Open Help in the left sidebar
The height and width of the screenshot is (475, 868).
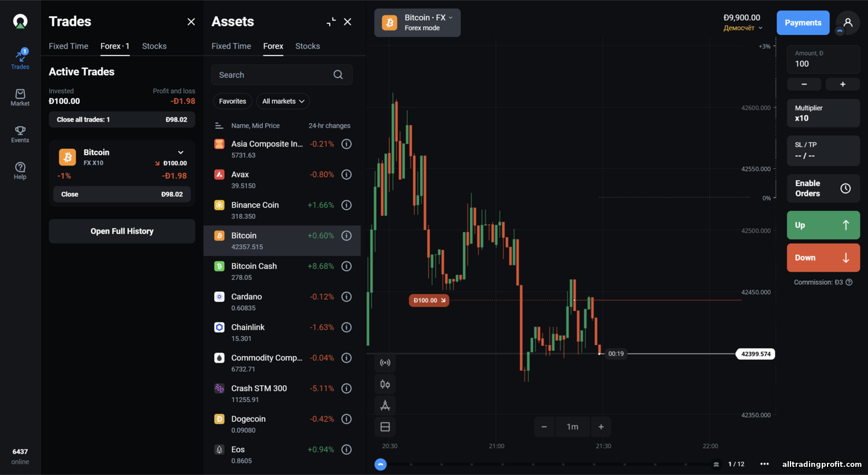(x=20, y=170)
